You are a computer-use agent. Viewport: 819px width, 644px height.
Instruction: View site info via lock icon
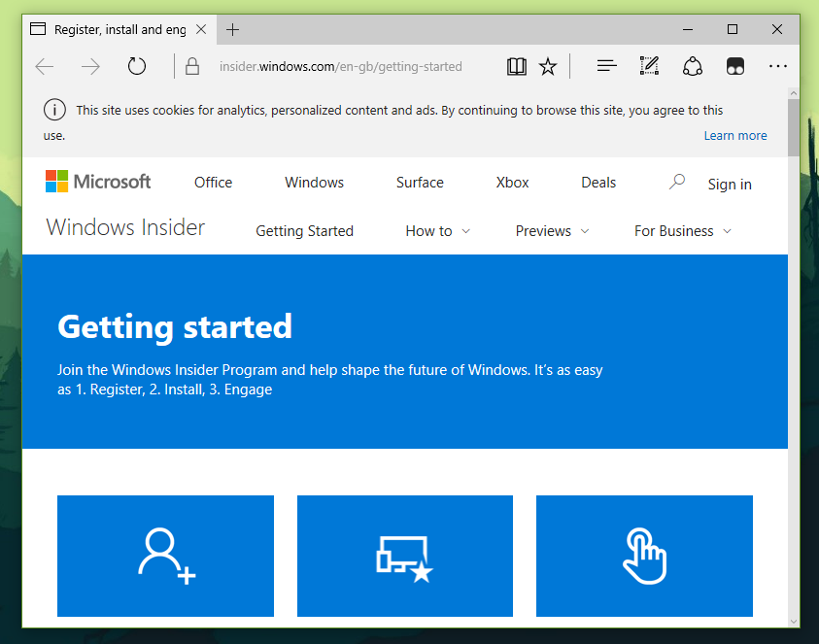[192, 66]
